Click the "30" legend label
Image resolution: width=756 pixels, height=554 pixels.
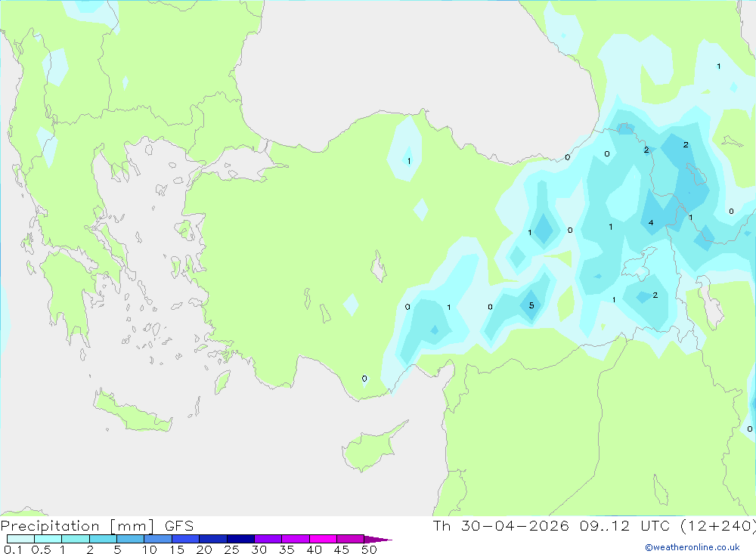pos(259,549)
